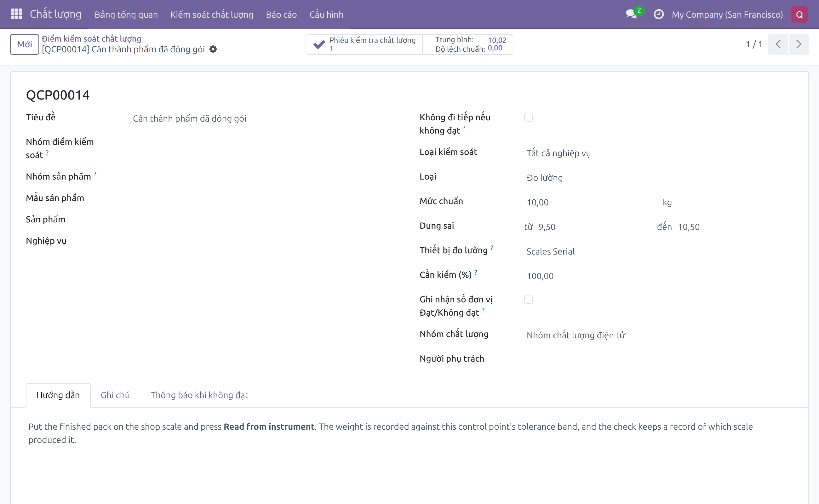Viewport: 819px width, 504px height.
Task: Edit the Tiêu đề title field
Action: (x=265, y=119)
